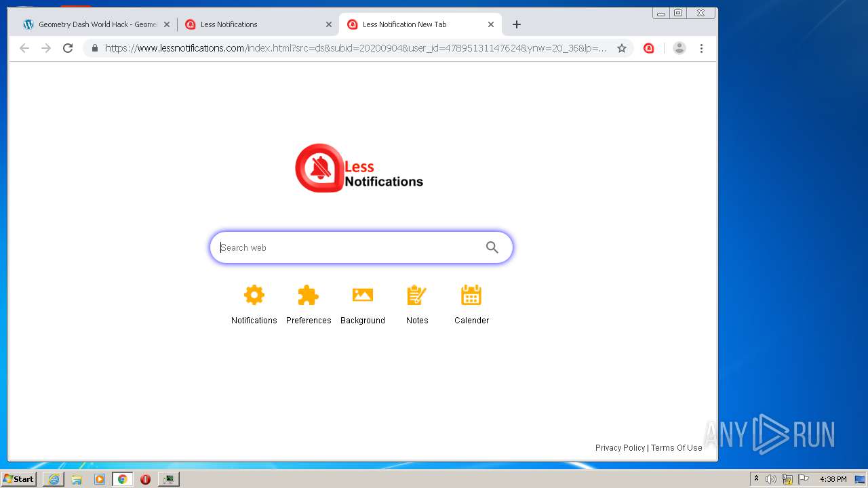Image resolution: width=868 pixels, height=488 pixels.
Task: Open the Privacy Policy link
Action: click(620, 447)
